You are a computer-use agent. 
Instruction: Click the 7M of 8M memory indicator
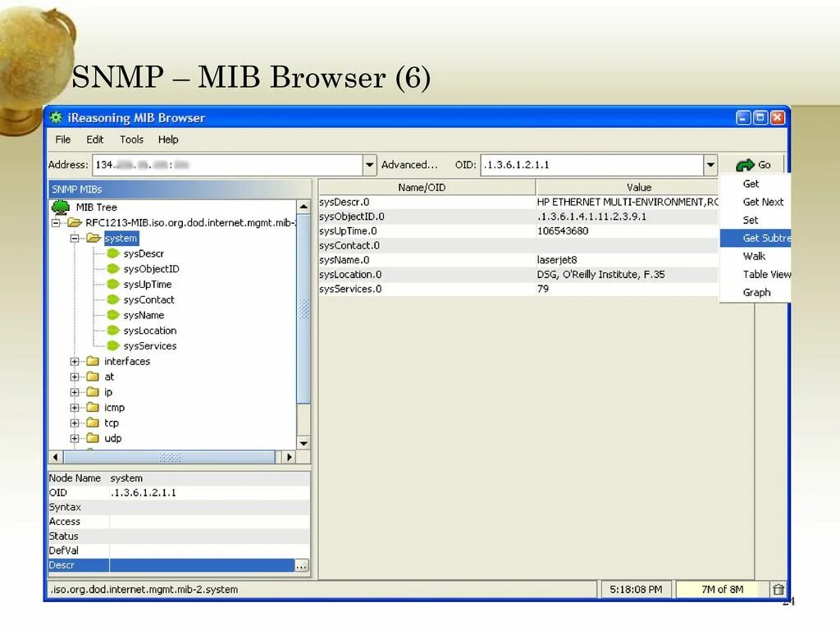[x=722, y=589]
